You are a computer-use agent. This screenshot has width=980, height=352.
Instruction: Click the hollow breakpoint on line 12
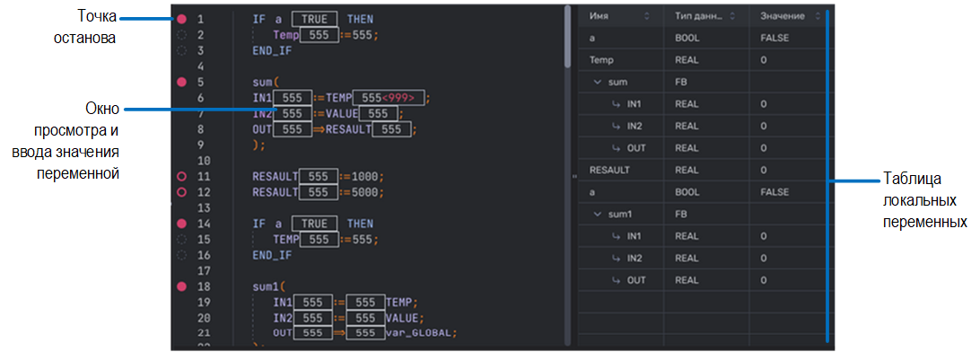(182, 192)
